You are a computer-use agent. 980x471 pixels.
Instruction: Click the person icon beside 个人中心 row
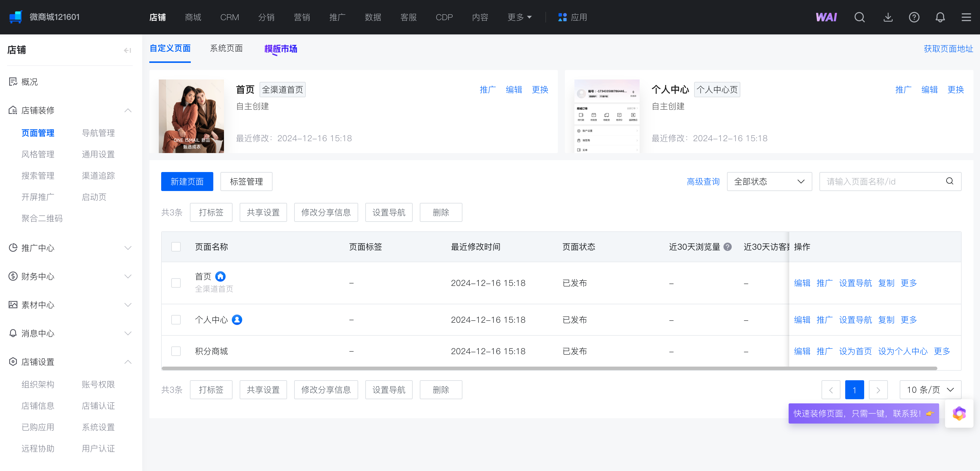(237, 320)
